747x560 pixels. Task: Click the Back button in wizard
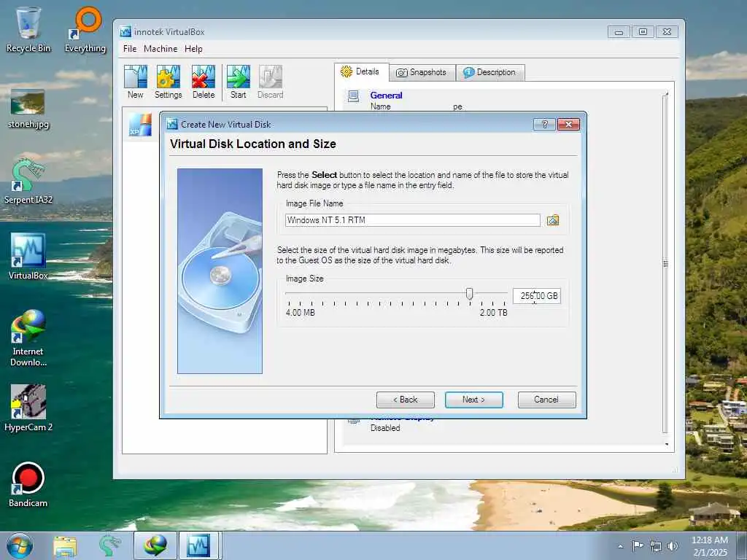tap(406, 400)
